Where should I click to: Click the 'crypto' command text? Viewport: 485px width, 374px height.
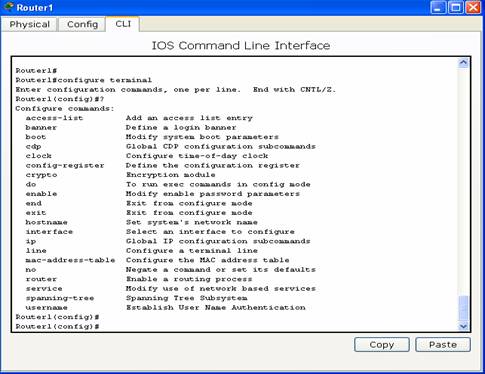point(41,175)
